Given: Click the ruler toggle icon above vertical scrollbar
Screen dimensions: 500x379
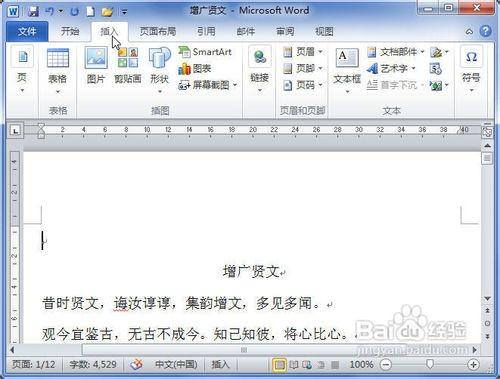Looking at the screenshot, I should click(487, 132).
